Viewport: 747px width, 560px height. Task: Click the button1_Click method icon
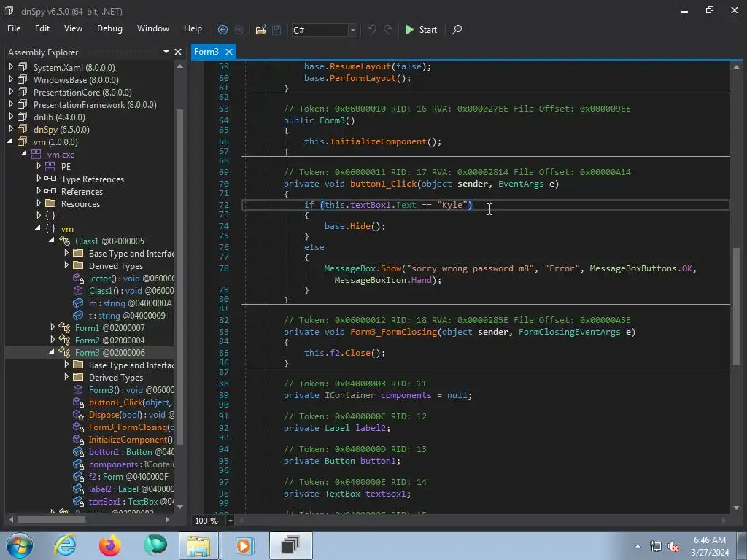point(78,402)
